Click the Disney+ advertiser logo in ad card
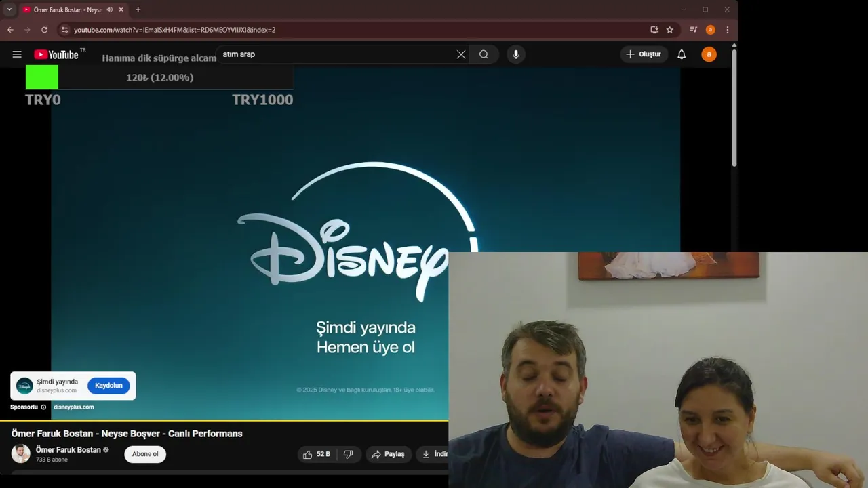 (24, 386)
